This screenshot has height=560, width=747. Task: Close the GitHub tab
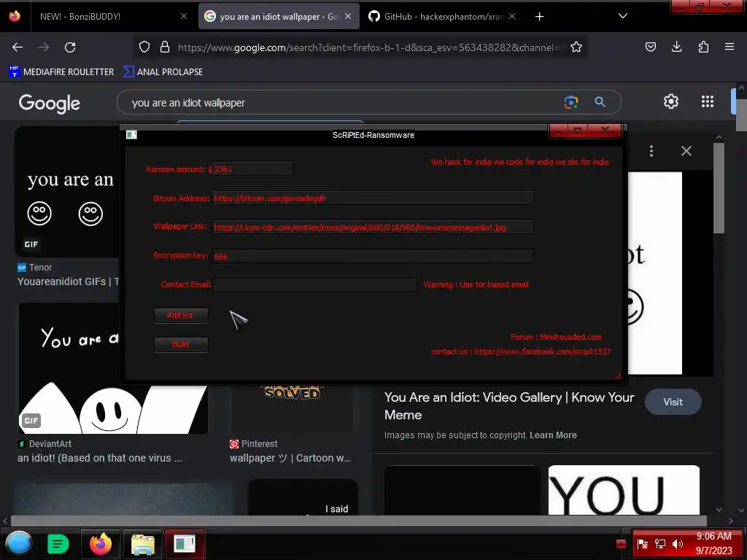click(511, 16)
